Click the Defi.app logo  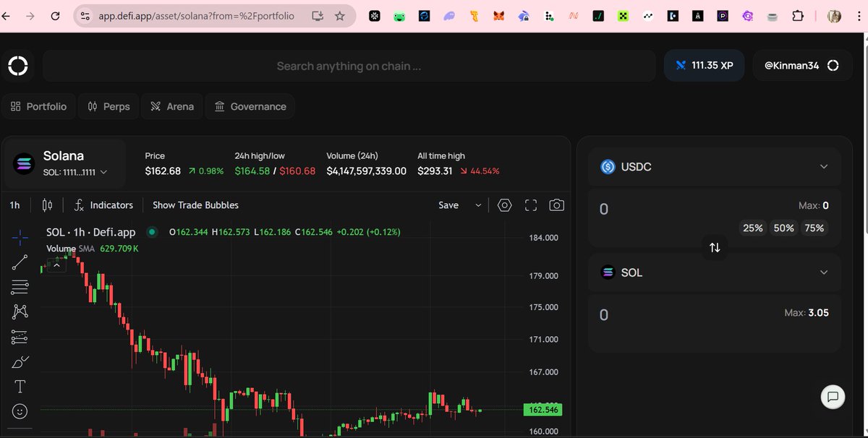(18, 66)
